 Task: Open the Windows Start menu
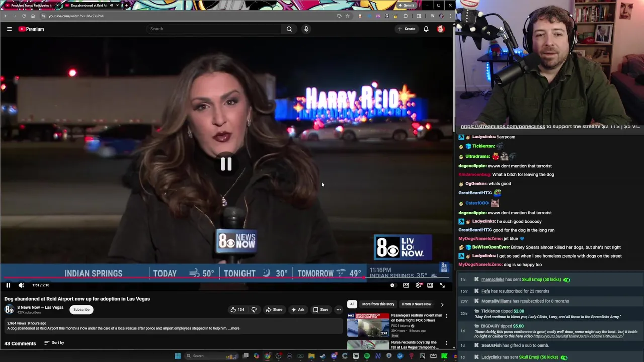(x=178, y=356)
